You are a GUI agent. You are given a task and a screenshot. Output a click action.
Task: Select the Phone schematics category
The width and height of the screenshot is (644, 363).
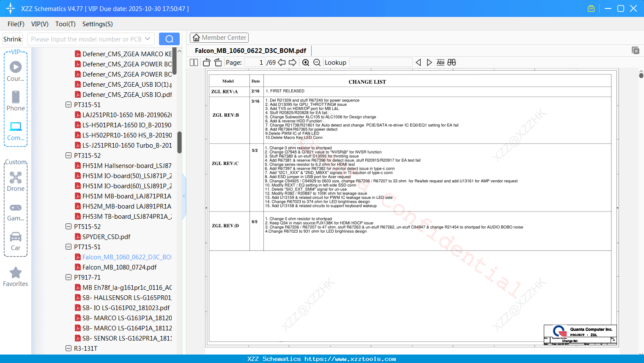tap(16, 101)
